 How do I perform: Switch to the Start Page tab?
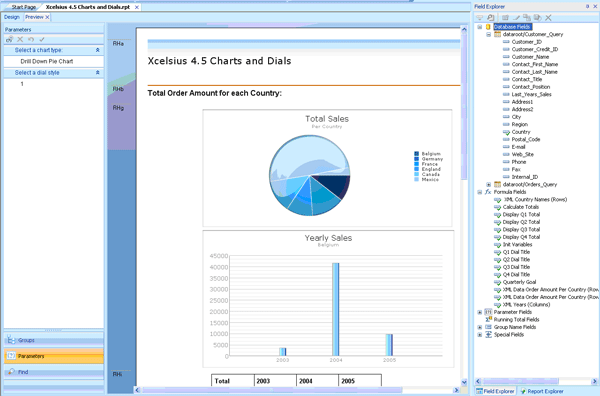tap(23, 7)
